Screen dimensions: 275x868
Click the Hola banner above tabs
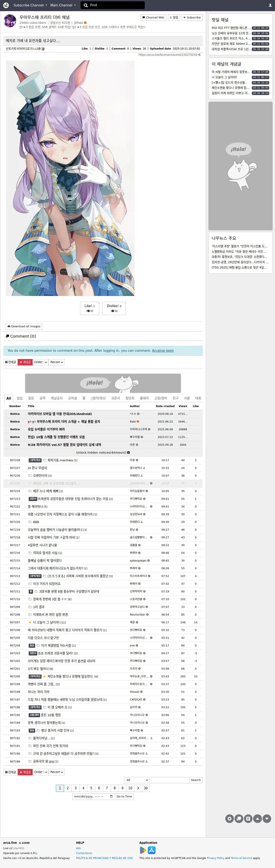[103, 383]
